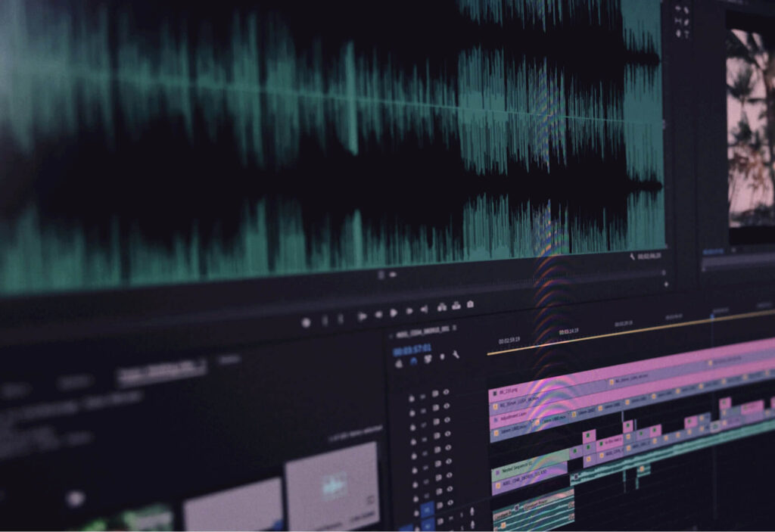
Task: Select the underlined active Project panel tab
Action: 162,370
